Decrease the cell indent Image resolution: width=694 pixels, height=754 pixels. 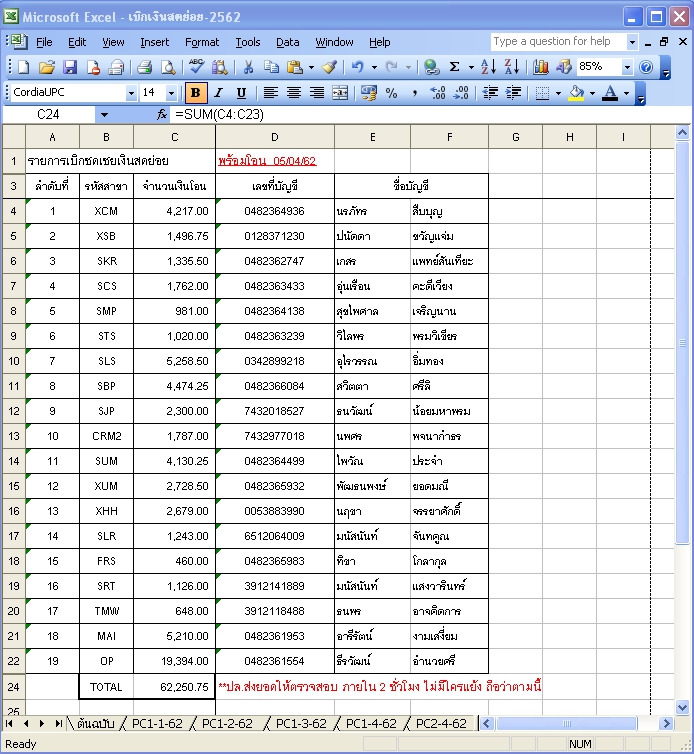pos(490,92)
